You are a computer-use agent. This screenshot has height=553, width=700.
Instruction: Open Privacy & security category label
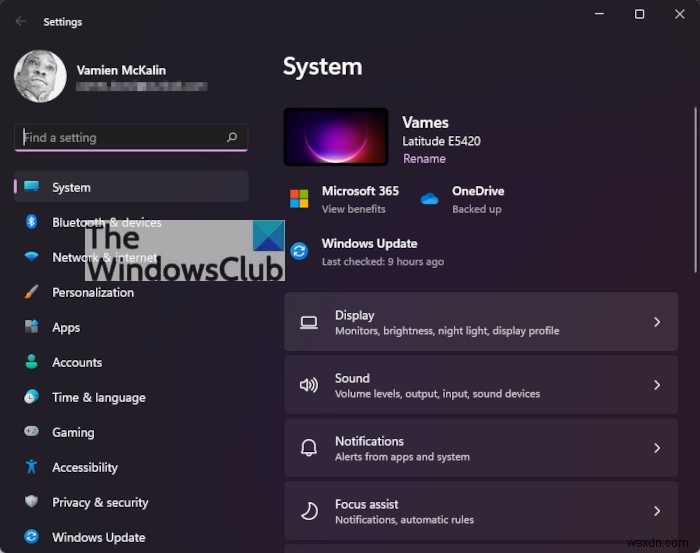click(100, 503)
